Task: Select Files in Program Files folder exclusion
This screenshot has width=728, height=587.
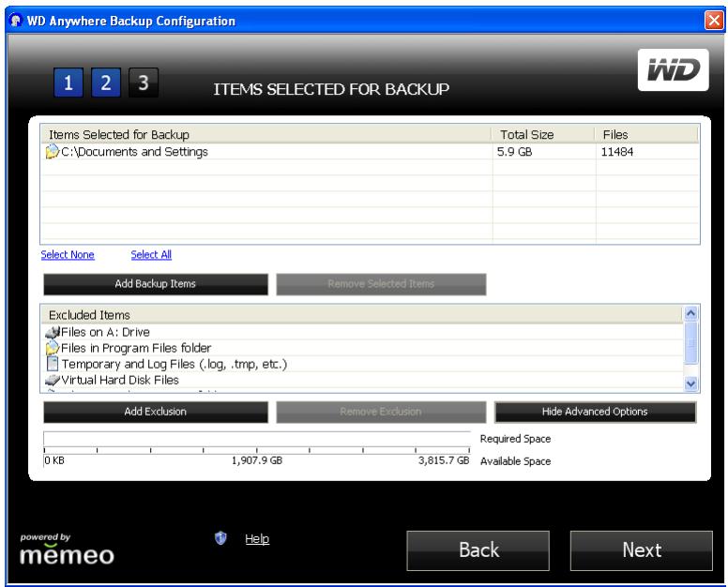Action: point(363,348)
